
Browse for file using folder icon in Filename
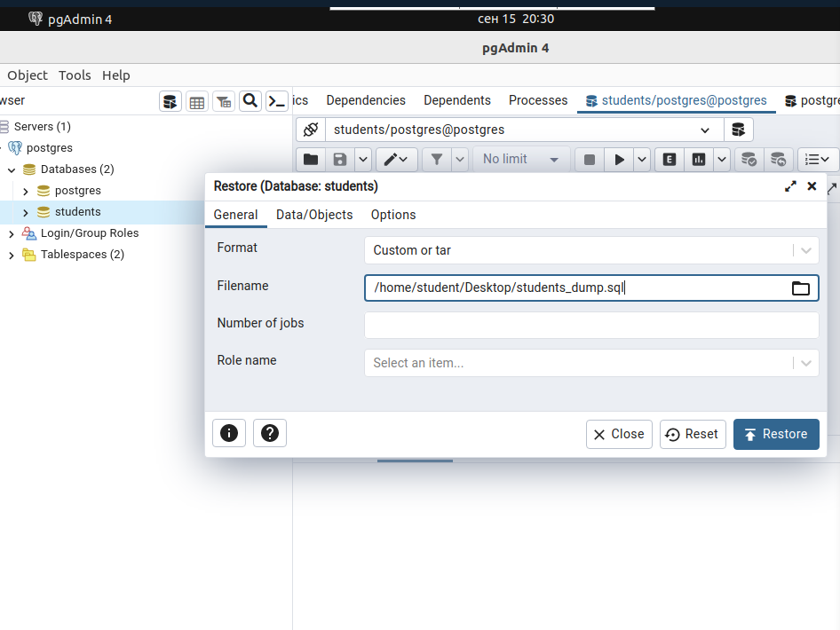[800, 288]
